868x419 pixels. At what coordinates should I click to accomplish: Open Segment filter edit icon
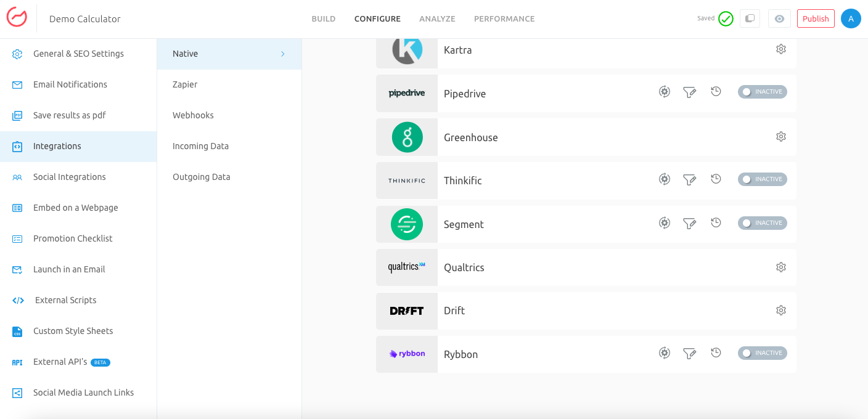(690, 224)
